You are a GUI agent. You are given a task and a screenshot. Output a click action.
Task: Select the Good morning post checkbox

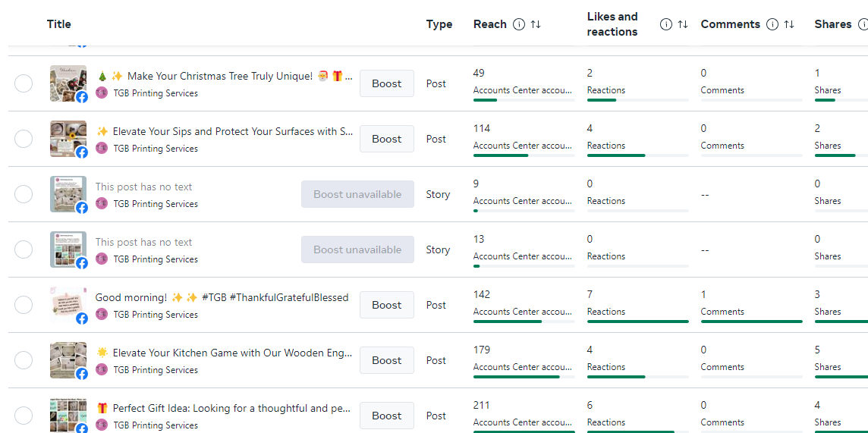[x=24, y=305]
